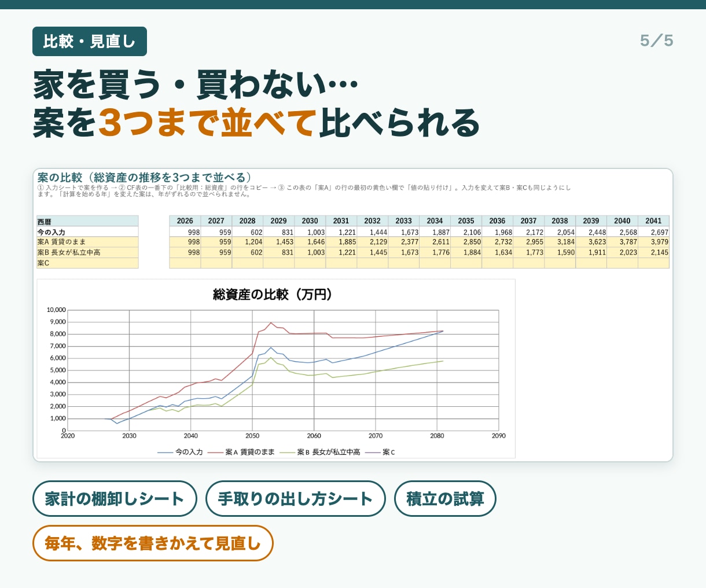Select 今の入力 value 1,887 under 2034
Viewport: 706px width, 588px height.
(x=435, y=232)
